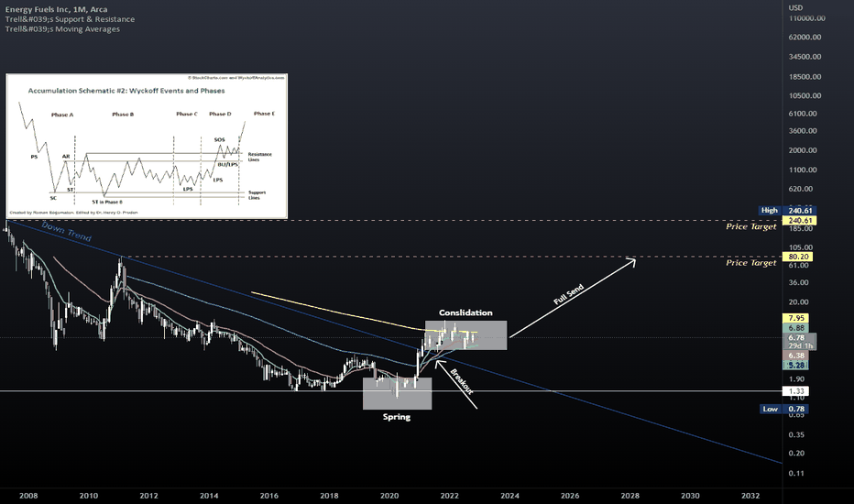Click the 7.95 yellow price label
Screen dimensions: 854x504
795,318
